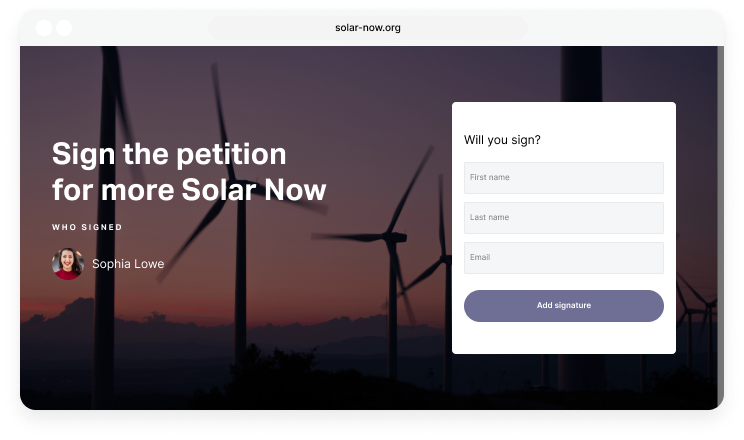Click the "Sign the petition" headline line
This screenshot has width=744, height=440.
tap(169, 155)
